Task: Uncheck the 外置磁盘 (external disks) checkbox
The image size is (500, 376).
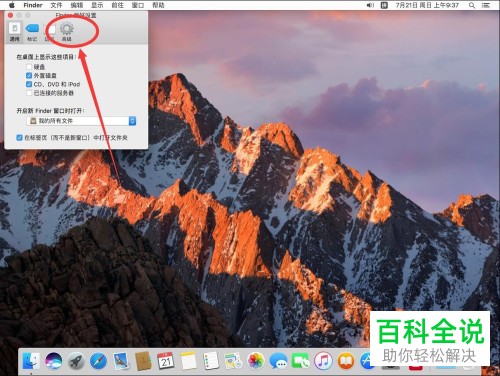Action: (29, 75)
